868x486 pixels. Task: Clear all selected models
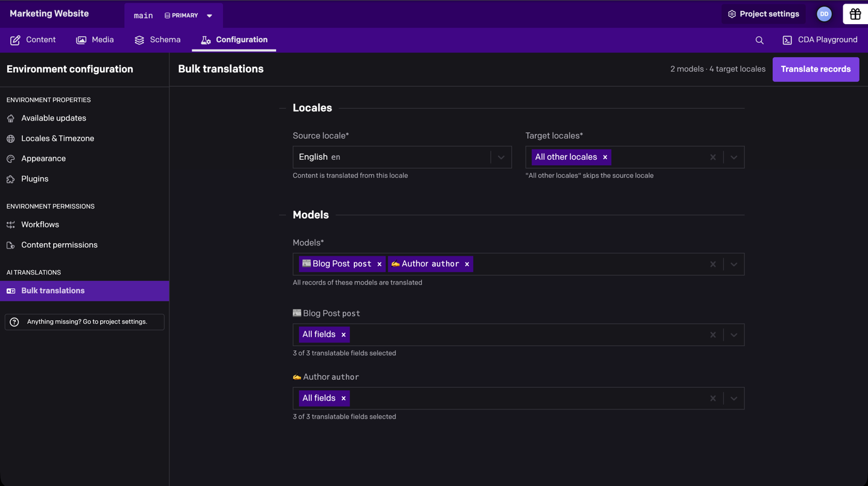713,264
